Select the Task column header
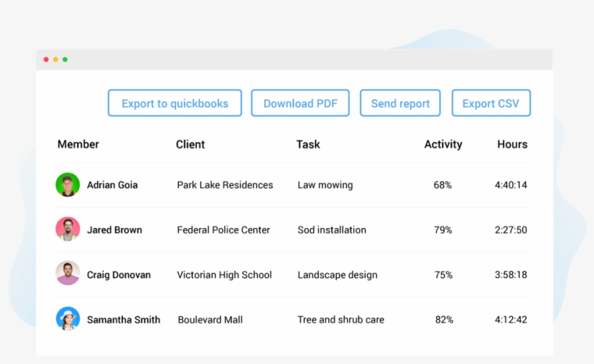This screenshot has width=594, height=364. click(x=308, y=144)
